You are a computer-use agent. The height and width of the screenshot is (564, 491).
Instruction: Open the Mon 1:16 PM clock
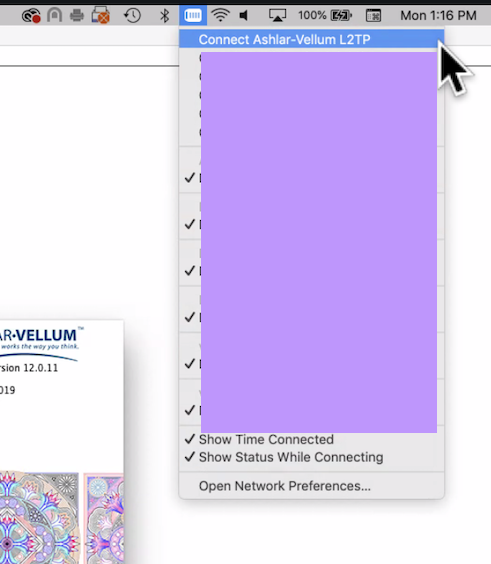coord(438,15)
